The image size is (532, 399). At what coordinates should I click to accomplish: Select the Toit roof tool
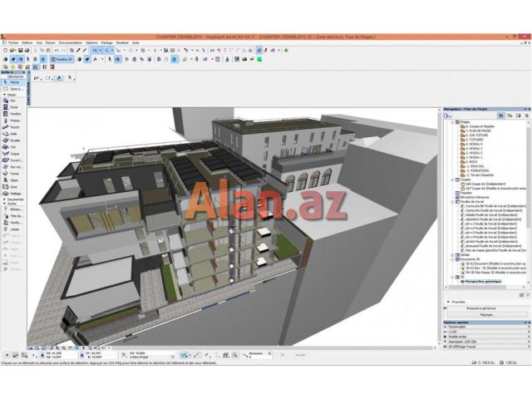point(13,147)
